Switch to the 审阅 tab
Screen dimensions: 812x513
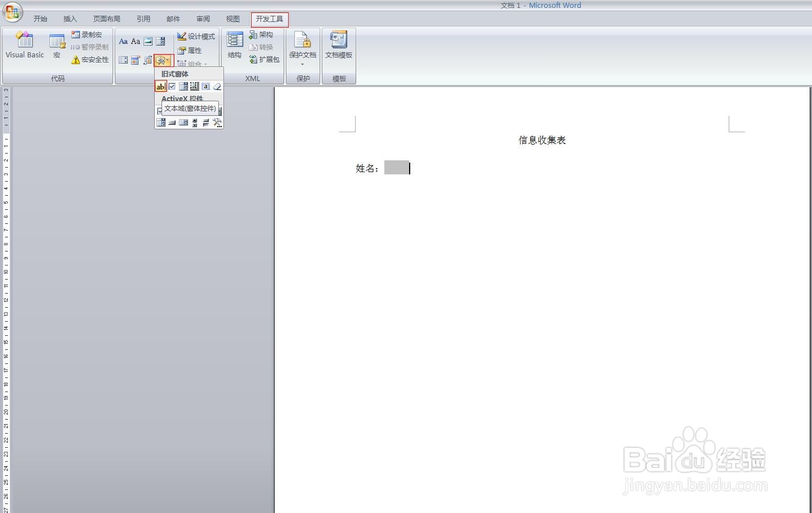203,19
